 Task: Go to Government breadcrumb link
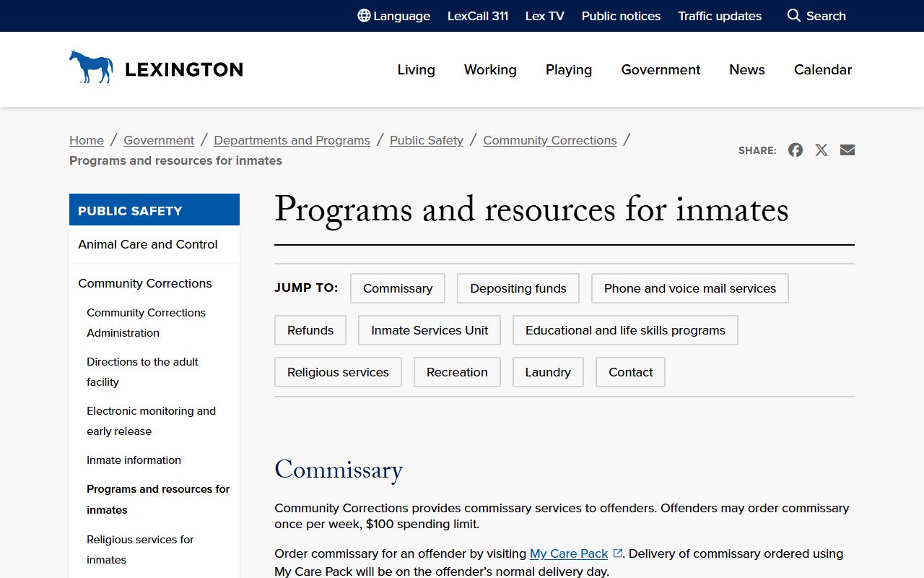pos(159,140)
